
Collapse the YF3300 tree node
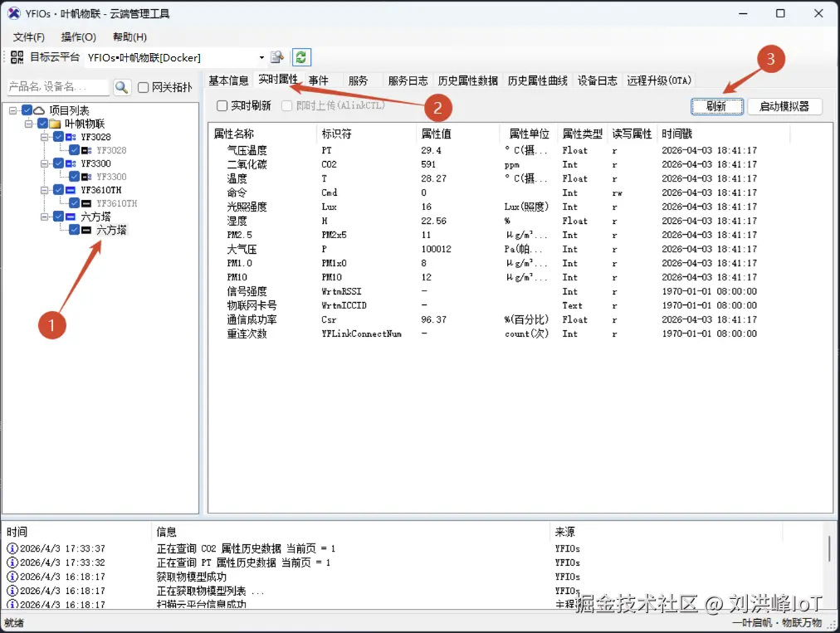(x=45, y=163)
